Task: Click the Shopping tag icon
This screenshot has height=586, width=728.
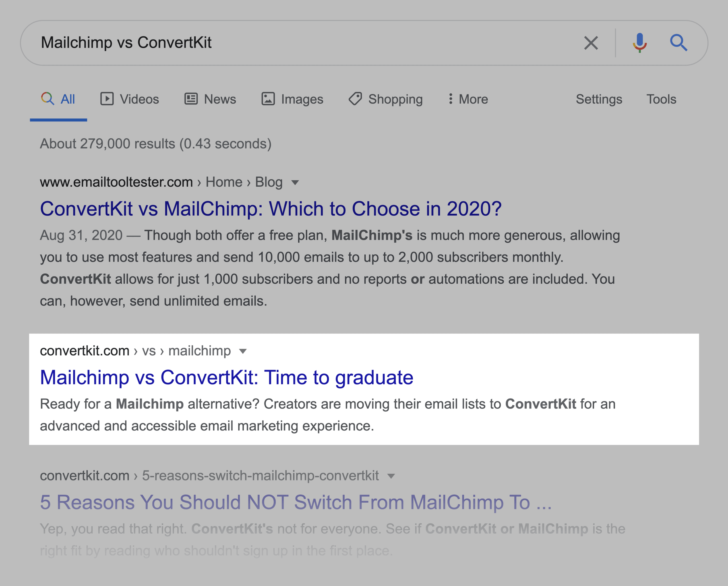Action: 355,99
